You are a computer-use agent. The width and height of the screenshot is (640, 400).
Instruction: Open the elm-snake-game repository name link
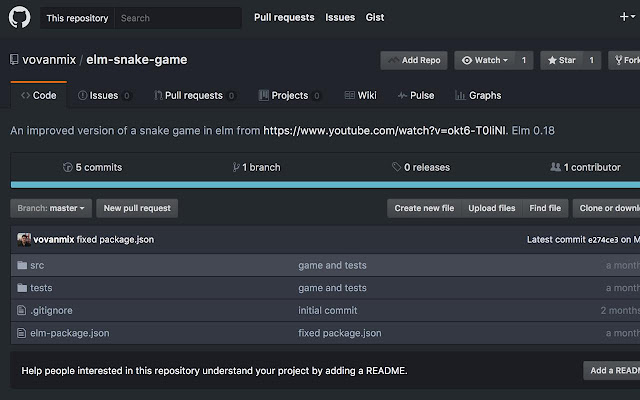pos(137,60)
